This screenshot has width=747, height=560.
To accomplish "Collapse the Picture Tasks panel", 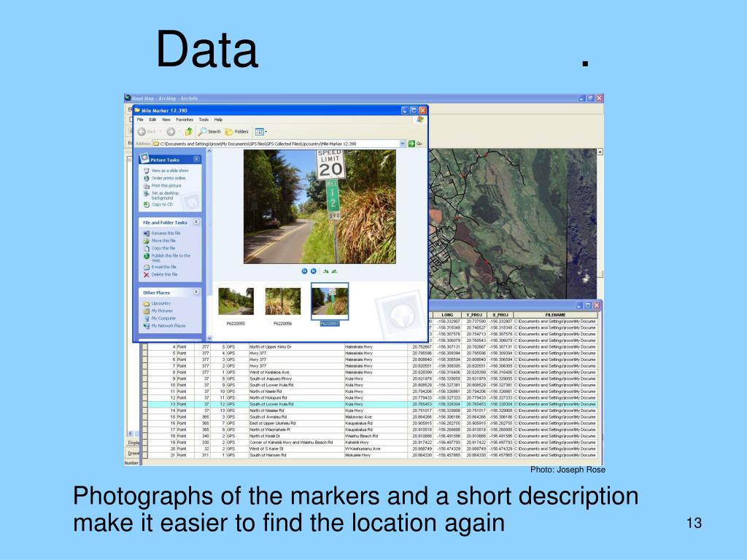I will coord(196,160).
